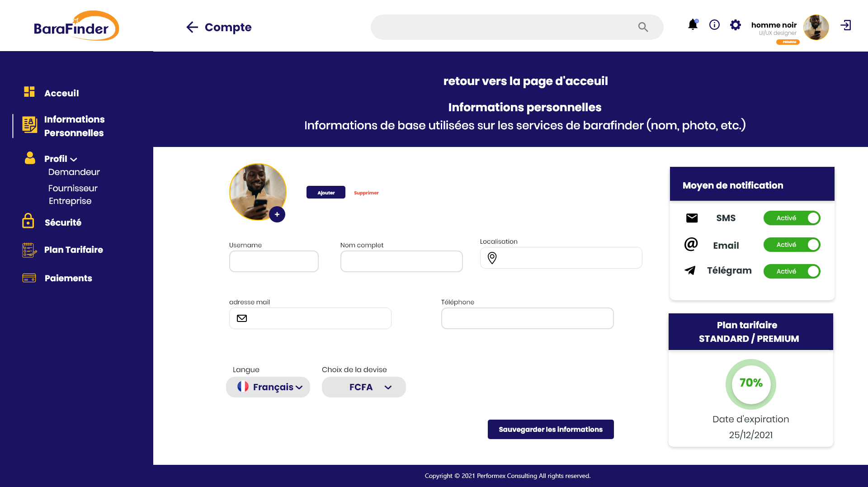The image size is (868, 487).
Task: Click the 70% plan progress circle
Action: (x=750, y=383)
